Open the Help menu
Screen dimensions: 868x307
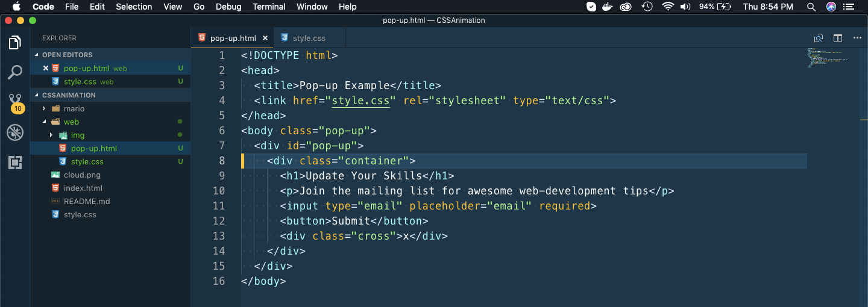click(348, 7)
